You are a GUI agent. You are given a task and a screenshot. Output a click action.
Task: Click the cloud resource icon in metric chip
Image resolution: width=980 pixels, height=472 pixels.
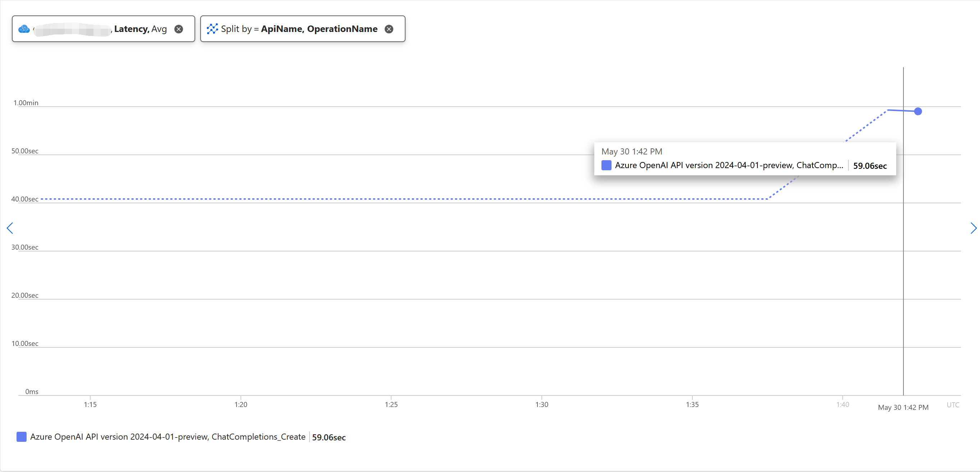click(x=24, y=29)
